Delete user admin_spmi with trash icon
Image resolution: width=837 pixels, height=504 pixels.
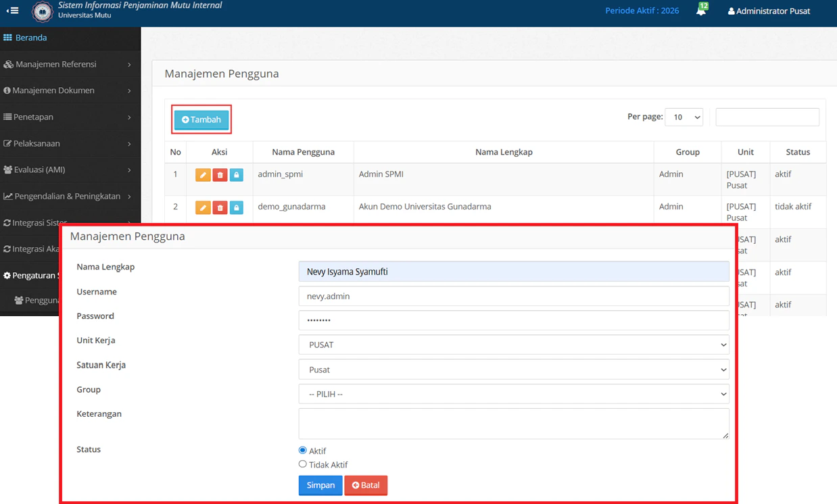220,175
